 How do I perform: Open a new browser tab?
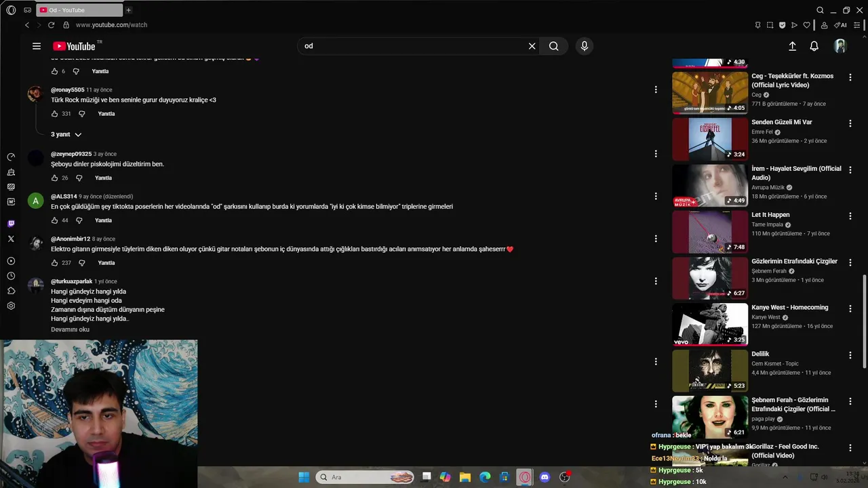(x=128, y=10)
